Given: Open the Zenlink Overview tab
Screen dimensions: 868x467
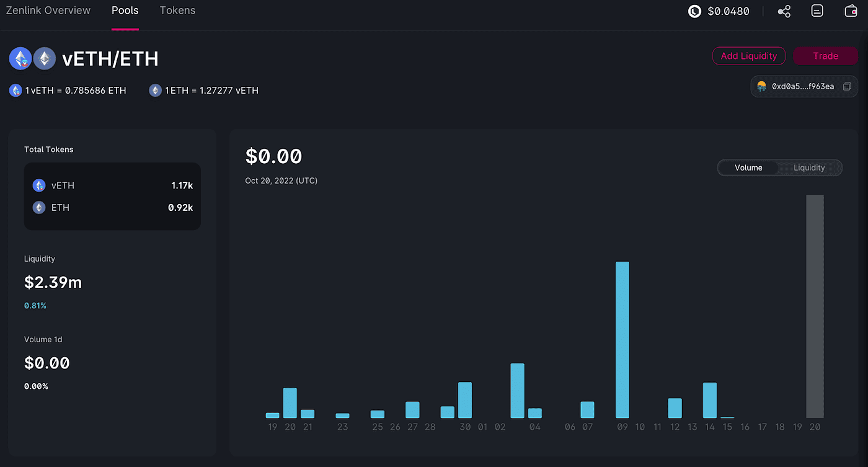Looking at the screenshot, I should pos(48,11).
